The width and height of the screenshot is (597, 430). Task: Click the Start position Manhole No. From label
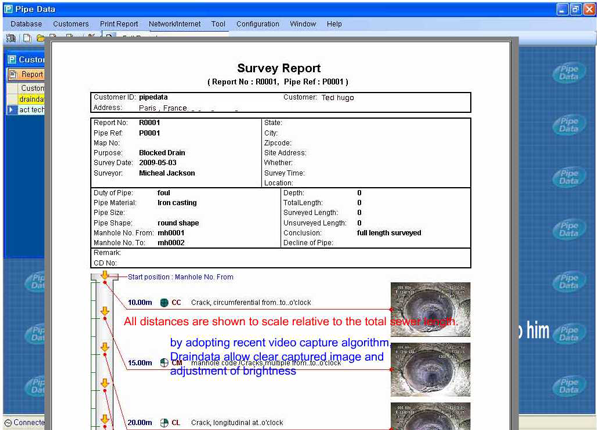(180, 277)
